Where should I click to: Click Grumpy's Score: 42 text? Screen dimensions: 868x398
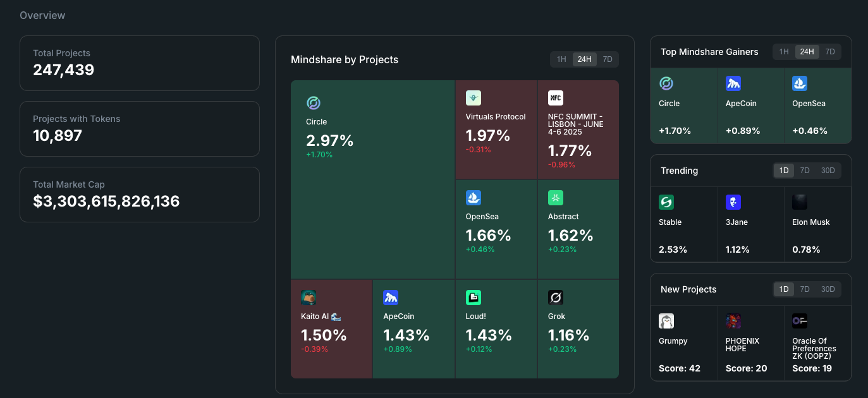pyautogui.click(x=680, y=368)
